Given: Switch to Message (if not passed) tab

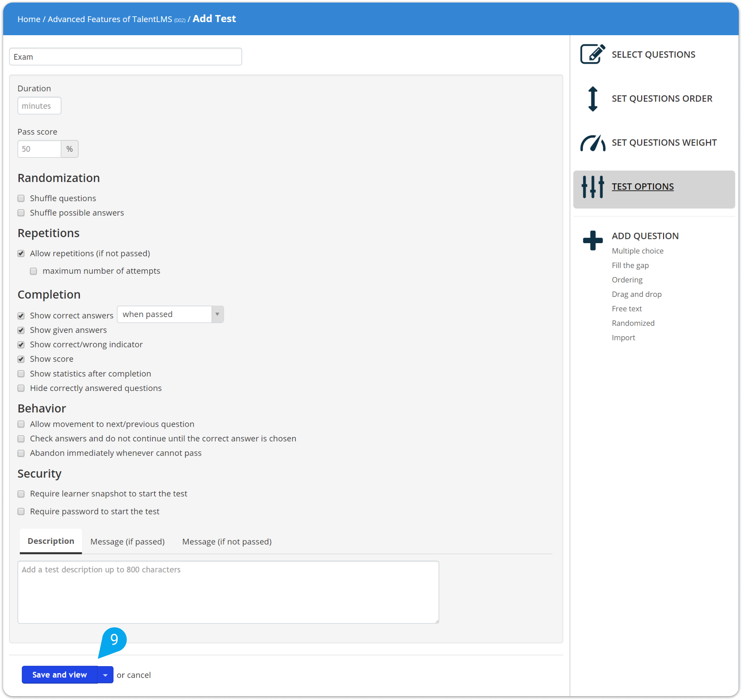Looking at the screenshot, I should [227, 542].
